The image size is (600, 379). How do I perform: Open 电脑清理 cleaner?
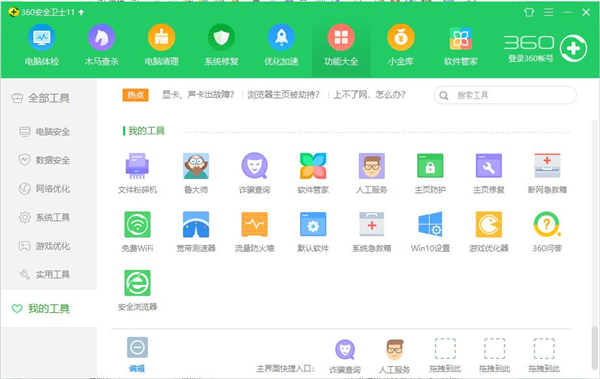[161, 45]
